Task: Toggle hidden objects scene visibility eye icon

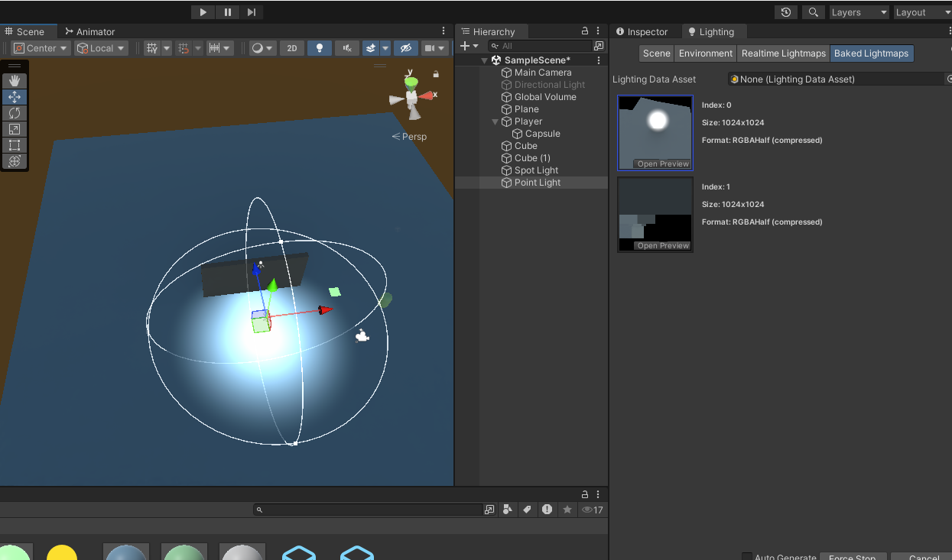Action: point(406,48)
